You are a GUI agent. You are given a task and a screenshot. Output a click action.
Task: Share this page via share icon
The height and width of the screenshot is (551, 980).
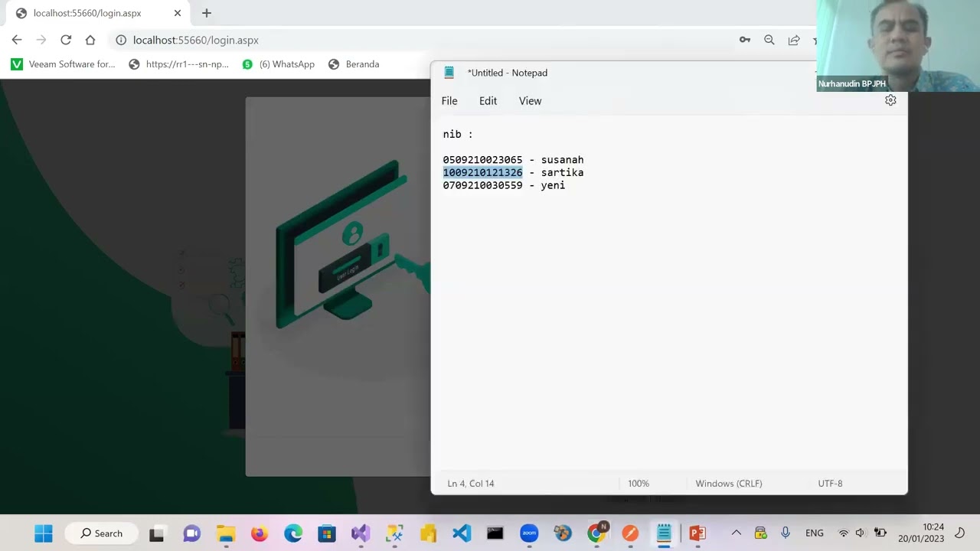[x=794, y=40]
